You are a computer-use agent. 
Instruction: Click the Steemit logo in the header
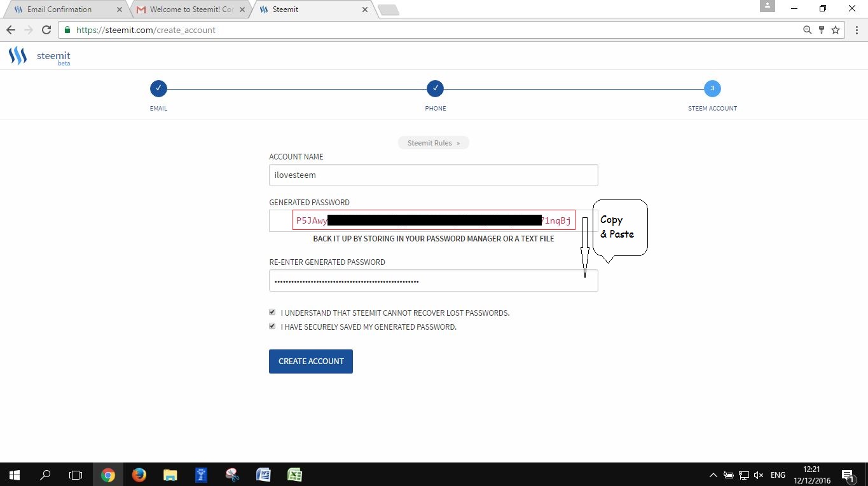point(39,57)
